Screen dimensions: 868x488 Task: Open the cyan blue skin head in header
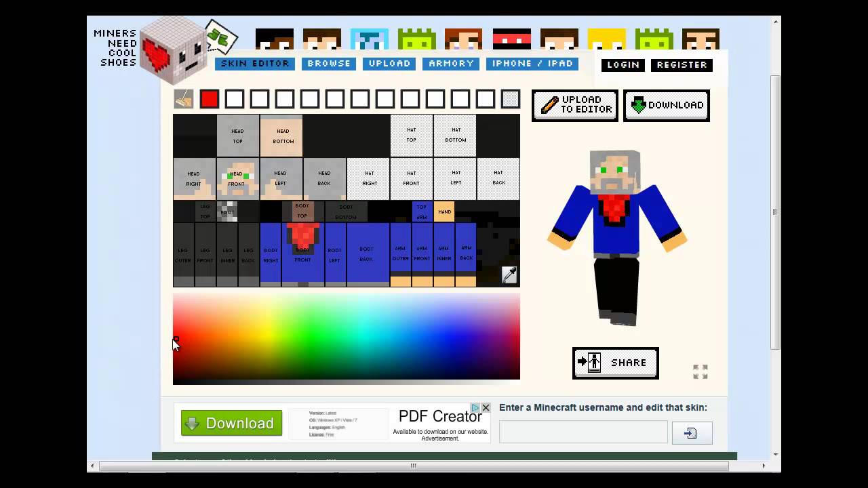[370, 39]
